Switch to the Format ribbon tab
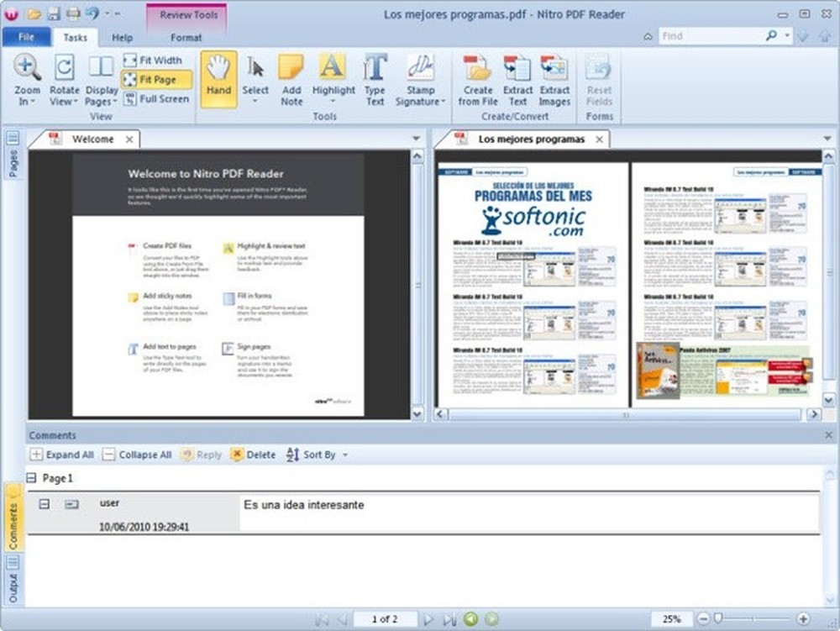The height and width of the screenshot is (631, 840). (x=186, y=37)
